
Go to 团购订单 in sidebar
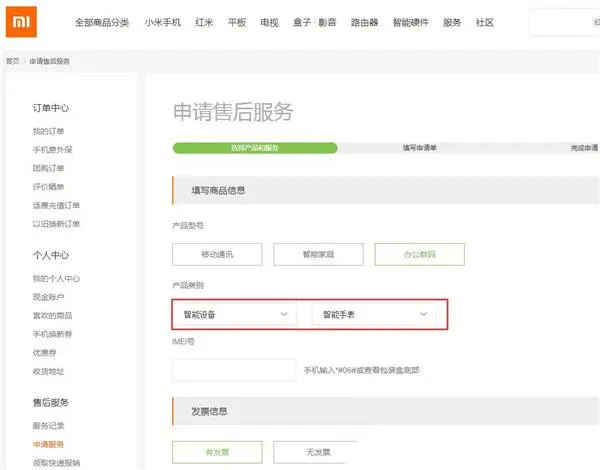[x=48, y=168]
